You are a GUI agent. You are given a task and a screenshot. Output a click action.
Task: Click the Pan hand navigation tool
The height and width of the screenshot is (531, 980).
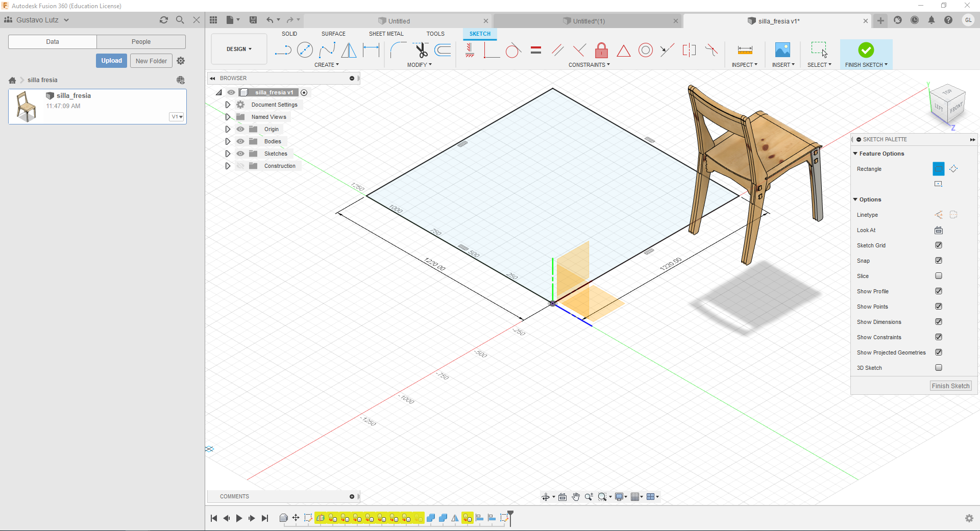click(x=576, y=497)
